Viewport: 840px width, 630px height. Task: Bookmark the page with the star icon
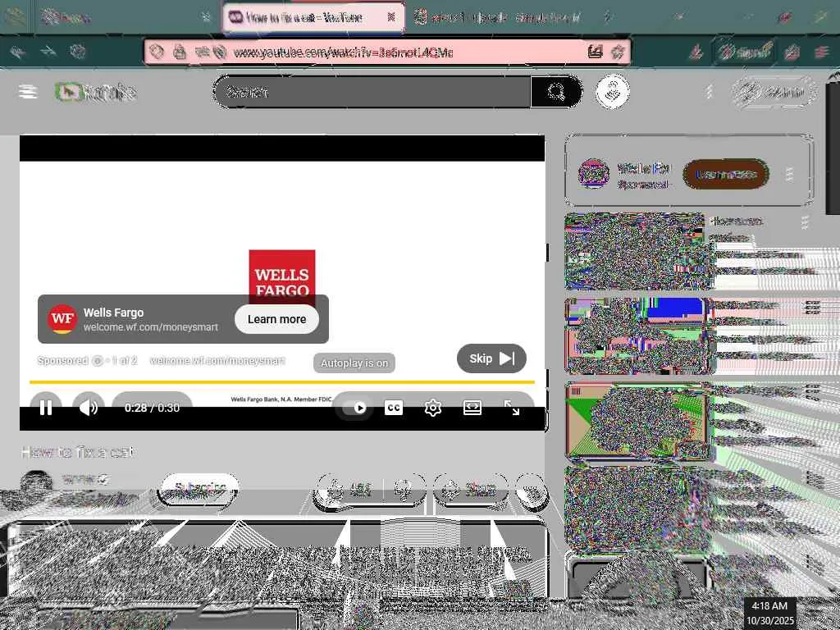pyautogui.click(x=618, y=52)
